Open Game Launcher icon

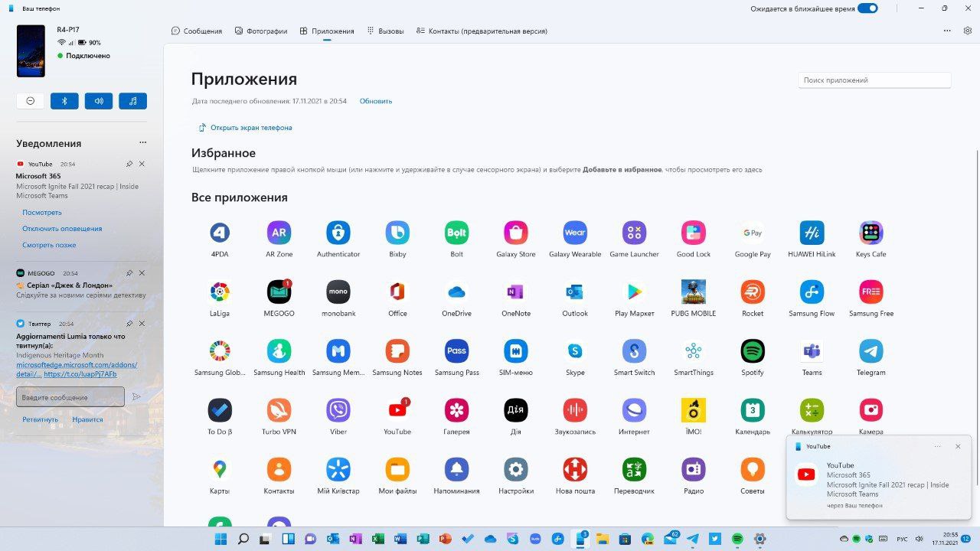click(x=634, y=233)
